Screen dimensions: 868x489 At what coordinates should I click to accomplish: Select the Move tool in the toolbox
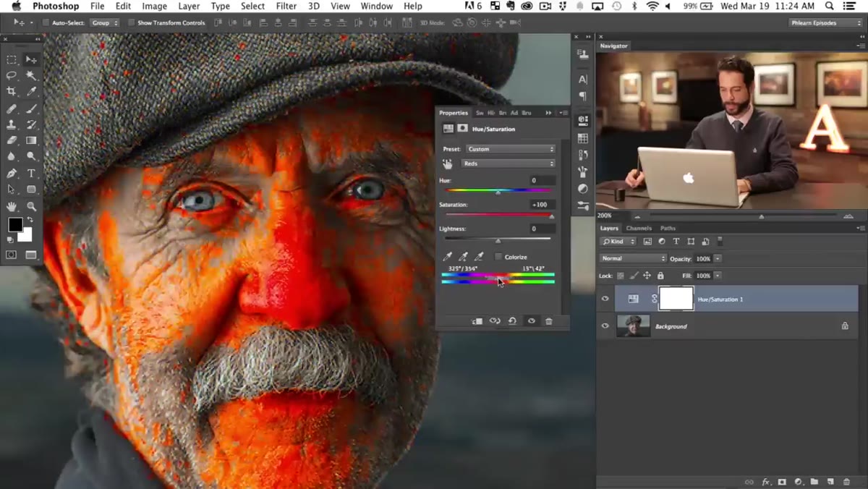(x=31, y=59)
